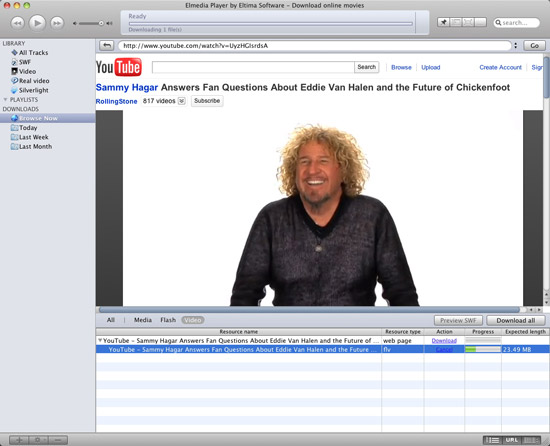Sort by Resource name column
This screenshot has height=446, width=550.
pyautogui.click(x=239, y=332)
